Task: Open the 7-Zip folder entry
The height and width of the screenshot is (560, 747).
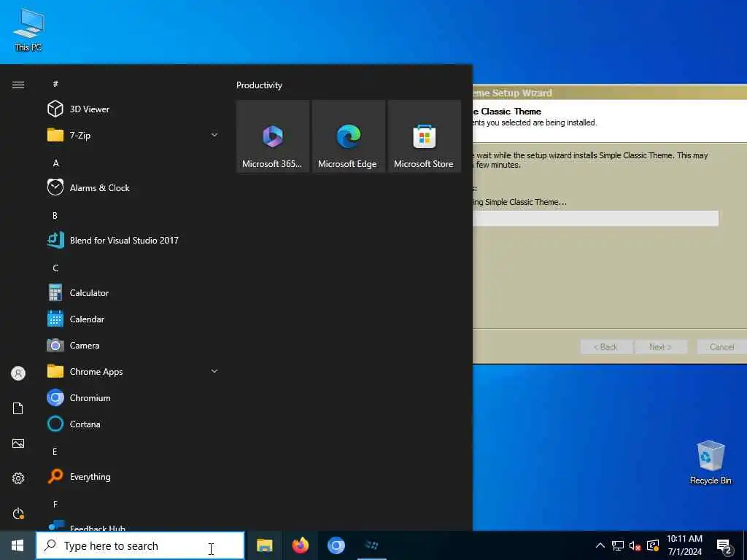Action: [133, 135]
